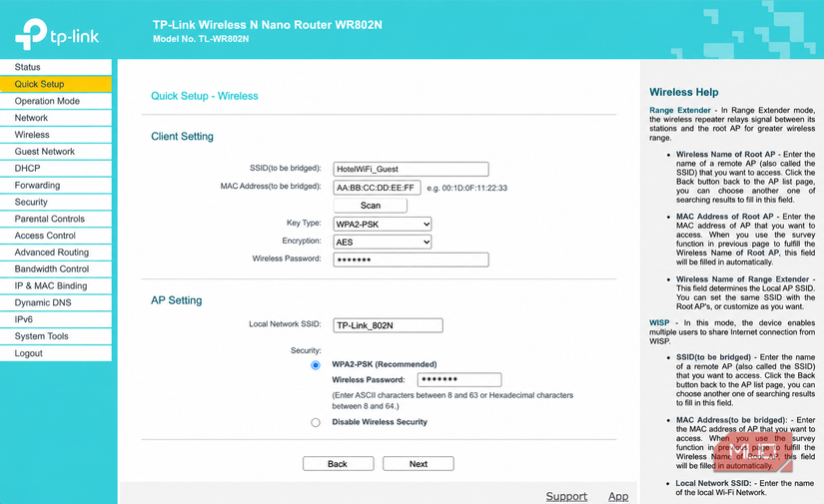Image resolution: width=824 pixels, height=504 pixels.
Task: Click the Quick Setup - Wireless heading
Action: pyautogui.click(x=205, y=96)
